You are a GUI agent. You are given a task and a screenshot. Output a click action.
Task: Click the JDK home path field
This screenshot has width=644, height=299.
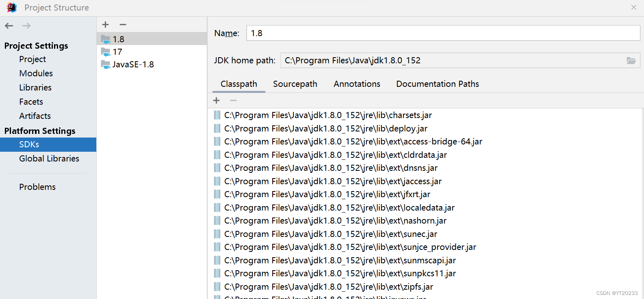click(x=453, y=60)
